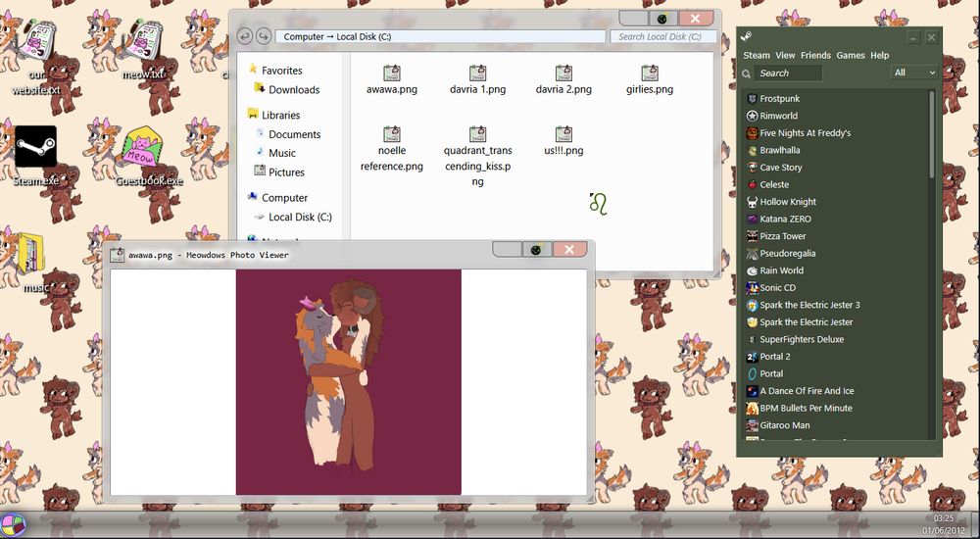Select the awawa.png file icon

click(392, 73)
